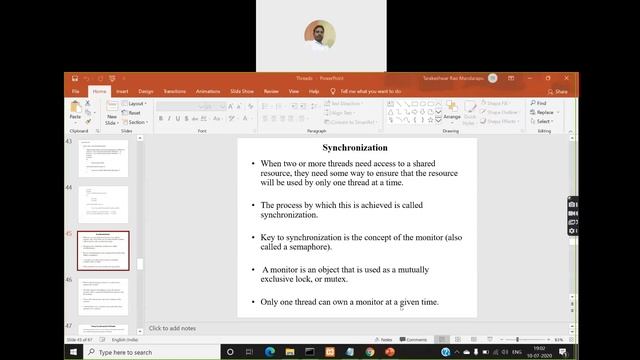The width and height of the screenshot is (640, 360).
Task: Switch to the Slide Show tab
Action: [242, 91]
